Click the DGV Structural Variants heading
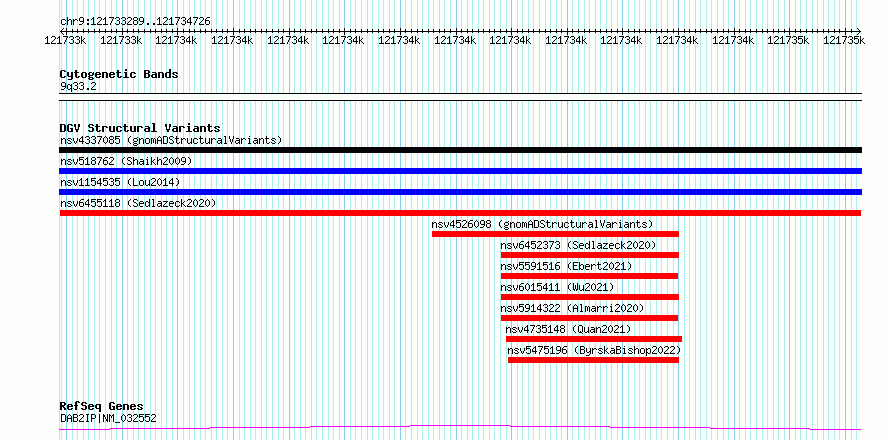The height and width of the screenshot is (440, 890). point(140,128)
